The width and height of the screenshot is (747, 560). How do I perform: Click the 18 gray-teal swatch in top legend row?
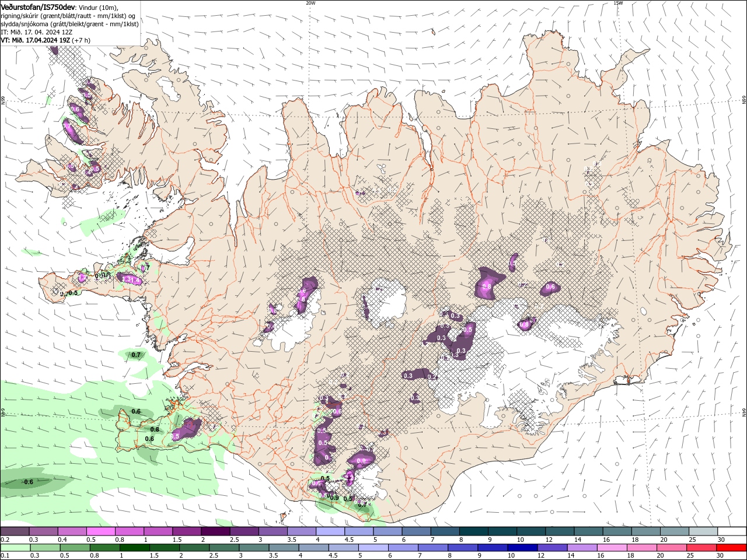point(646,531)
